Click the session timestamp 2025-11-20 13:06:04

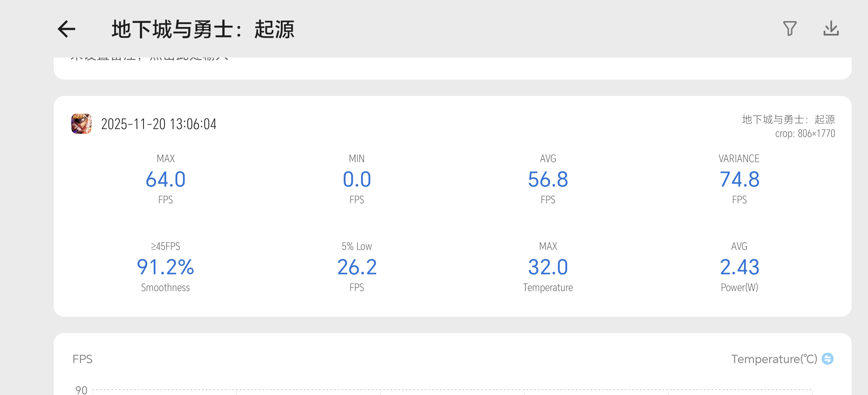click(x=159, y=124)
